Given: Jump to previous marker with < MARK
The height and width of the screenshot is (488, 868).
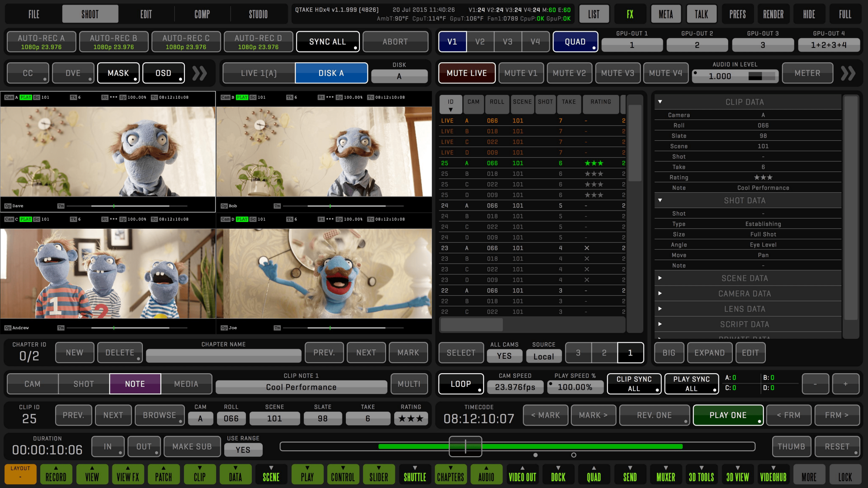Looking at the screenshot, I should point(545,415).
